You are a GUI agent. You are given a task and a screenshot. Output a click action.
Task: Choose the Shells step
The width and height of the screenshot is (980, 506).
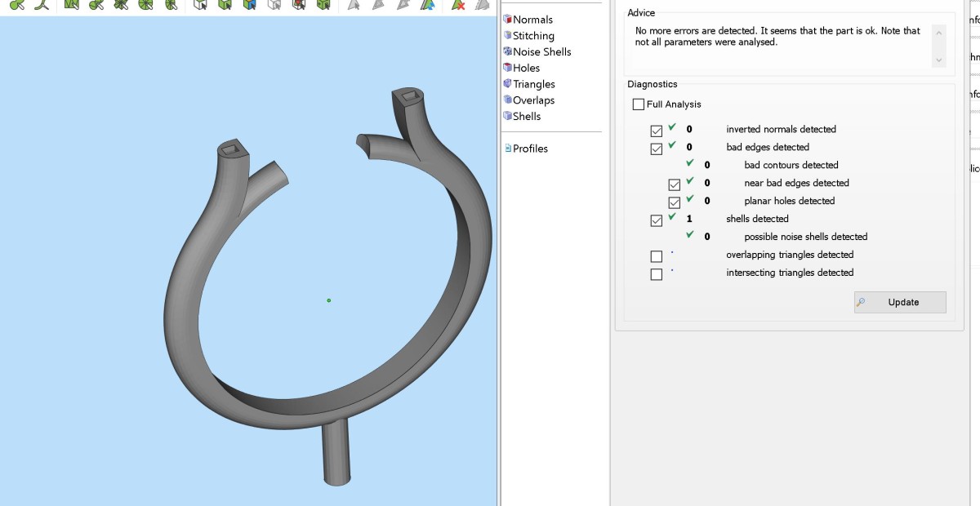[526, 117]
